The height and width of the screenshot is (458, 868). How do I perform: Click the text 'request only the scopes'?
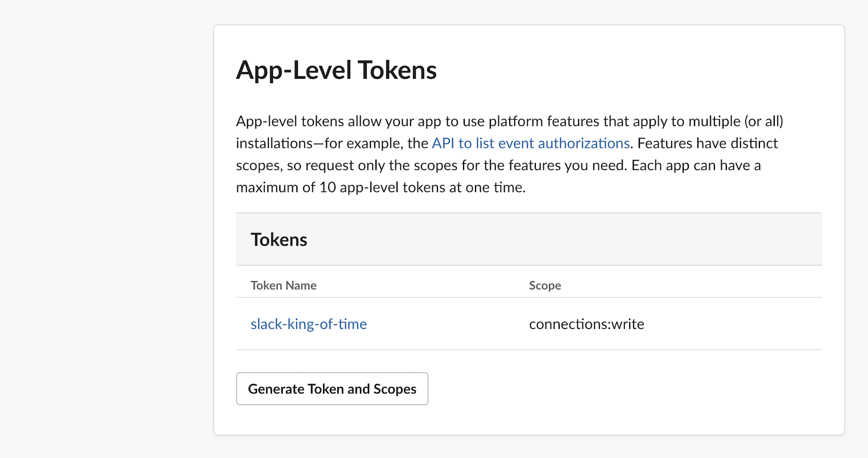(x=375, y=165)
